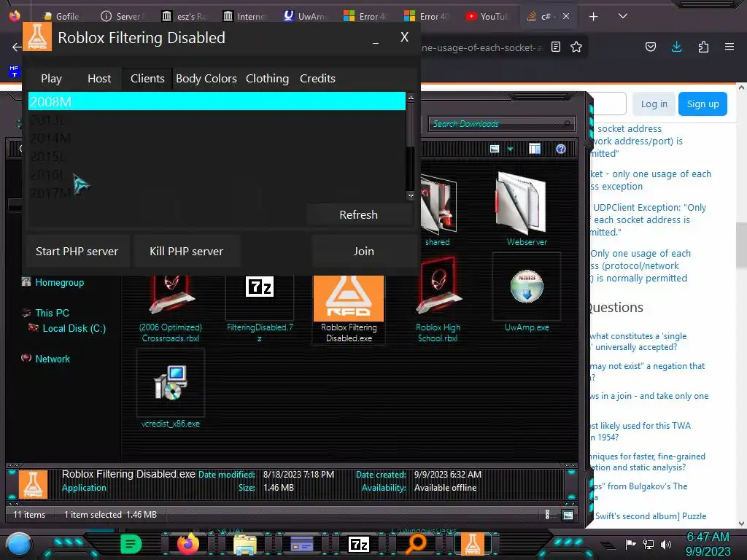Click the green notes app taskbar icon
This screenshot has height=560, width=747.
tap(131, 544)
